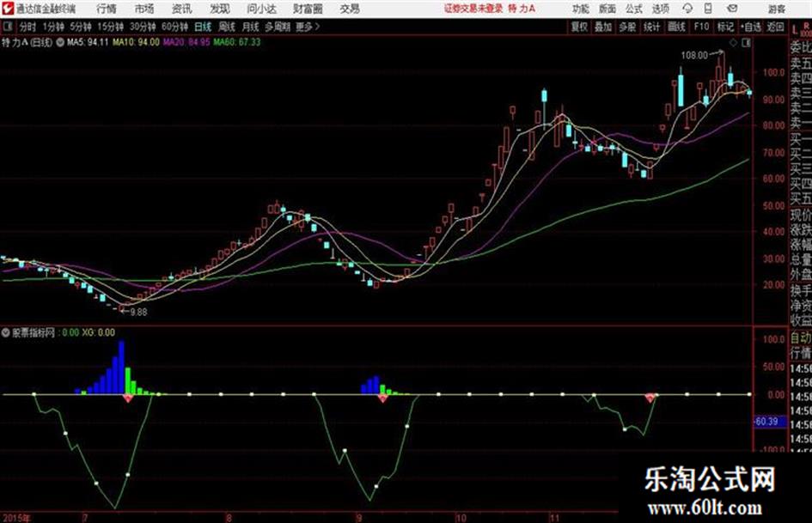Screen dimensions: 812x523
Task: Click the rightmost red triangle signal marker
Action: click(x=650, y=398)
